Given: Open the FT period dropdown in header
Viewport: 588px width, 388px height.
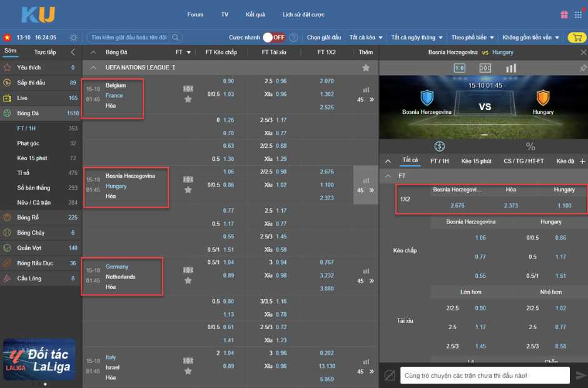Looking at the screenshot, I should 183,53.
